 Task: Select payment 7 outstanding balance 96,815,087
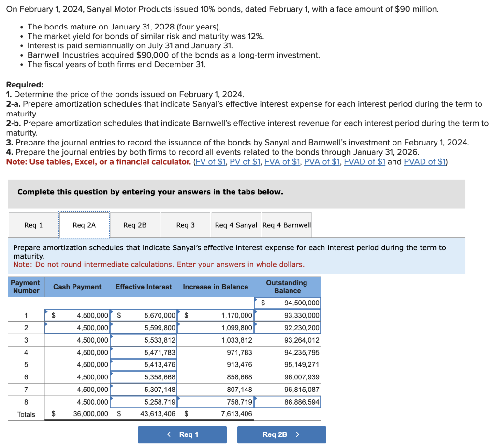click(288, 389)
